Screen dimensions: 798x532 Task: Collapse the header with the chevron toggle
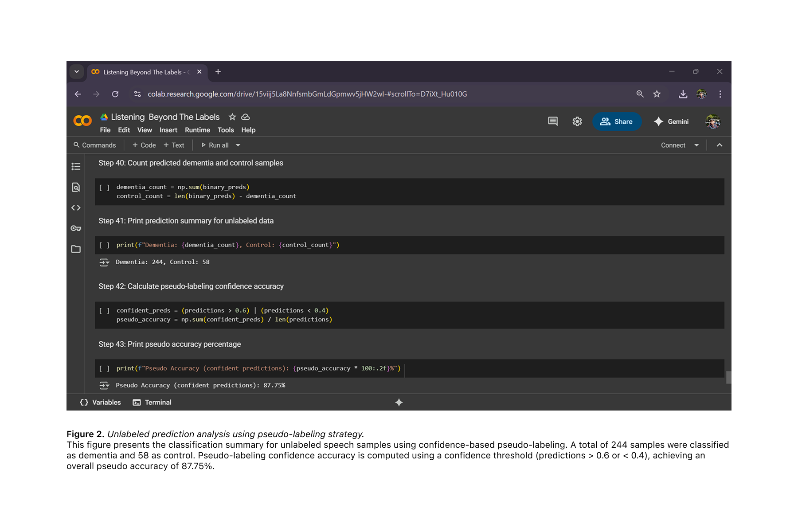tap(720, 145)
